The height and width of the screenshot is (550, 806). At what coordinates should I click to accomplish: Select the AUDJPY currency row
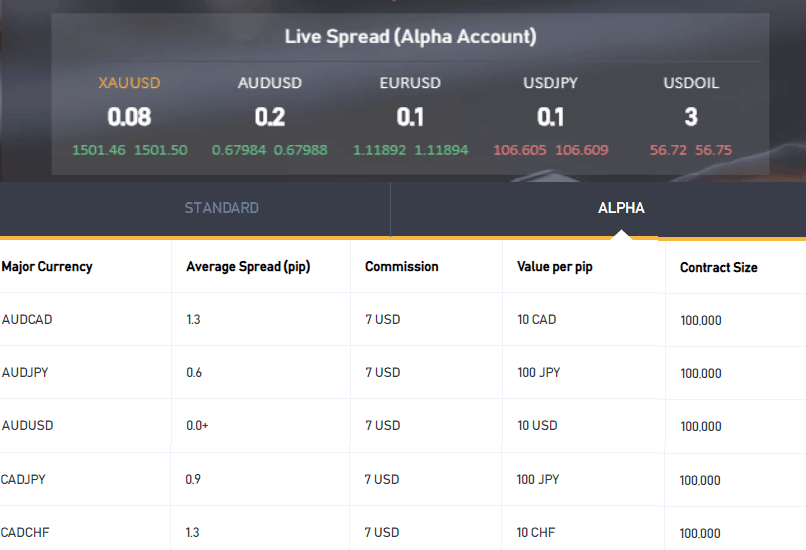click(x=403, y=373)
